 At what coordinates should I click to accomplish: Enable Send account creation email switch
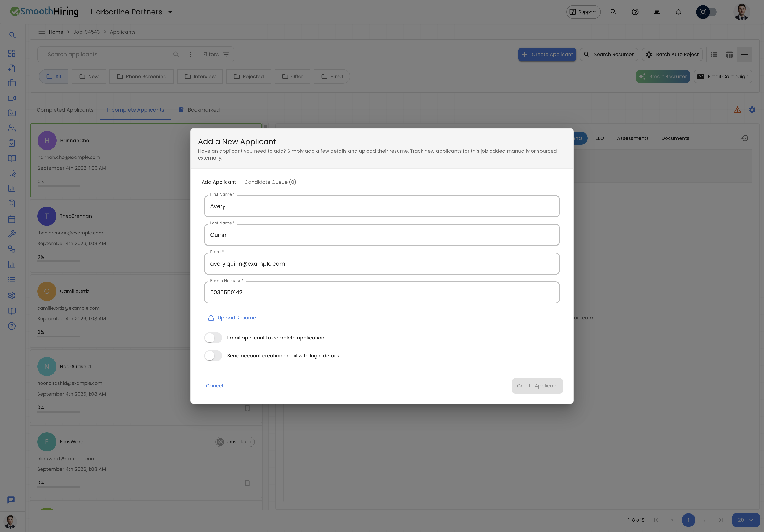point(213,356)
